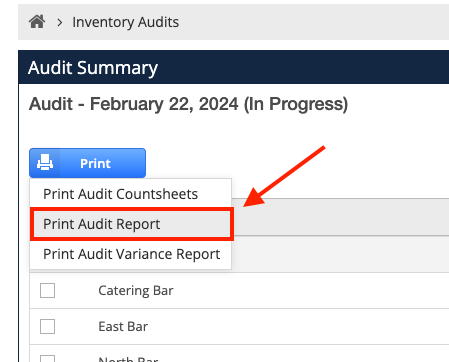The height and width of the screenshot is (362, 449).
Task: Go to home via the house icon
Action: (37, 22)
